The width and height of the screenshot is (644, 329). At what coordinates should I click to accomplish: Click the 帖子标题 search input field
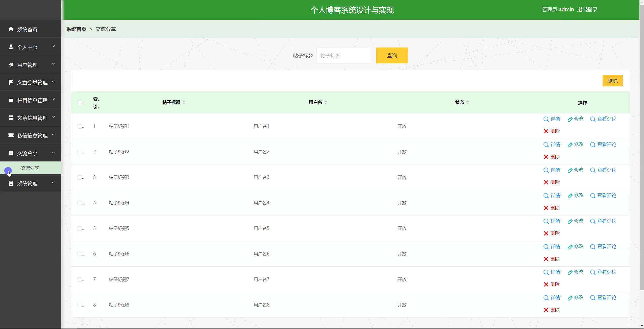pyautogui.click(x=343, y=56)
